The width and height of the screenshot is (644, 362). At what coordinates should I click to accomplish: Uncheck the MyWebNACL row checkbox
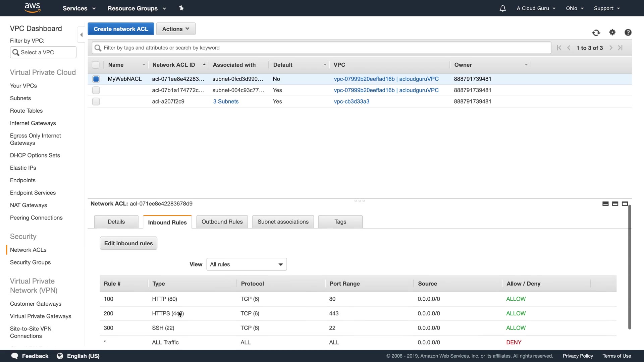point(96,79)
